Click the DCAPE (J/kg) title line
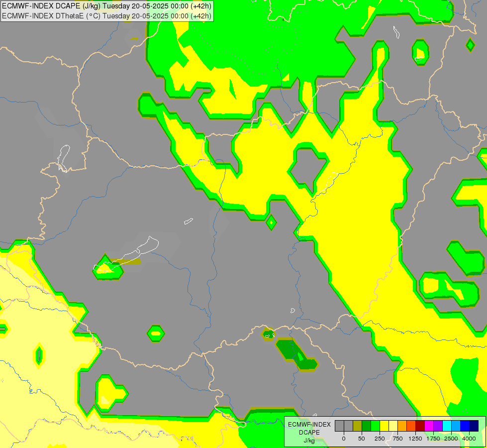 point(106,6)
